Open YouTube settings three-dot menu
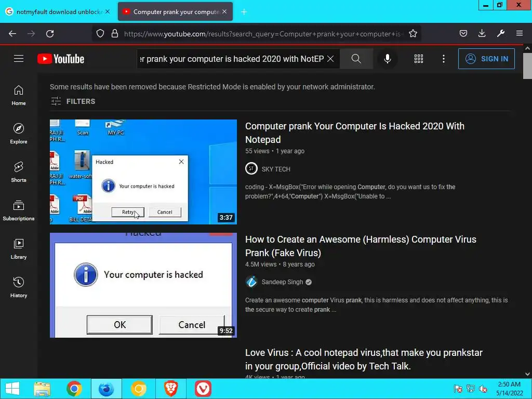532x399 pixels. pos(444,59)
